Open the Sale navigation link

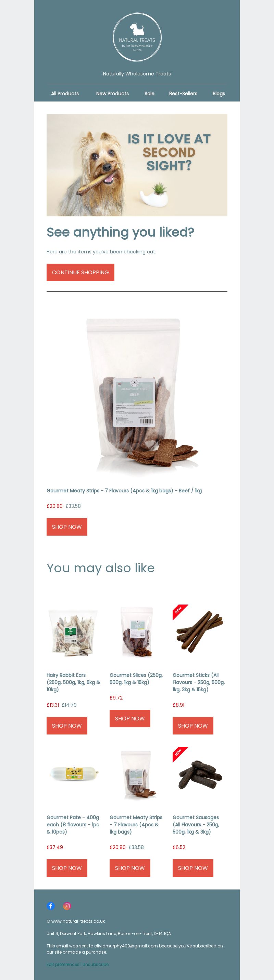tap(149, 94)
